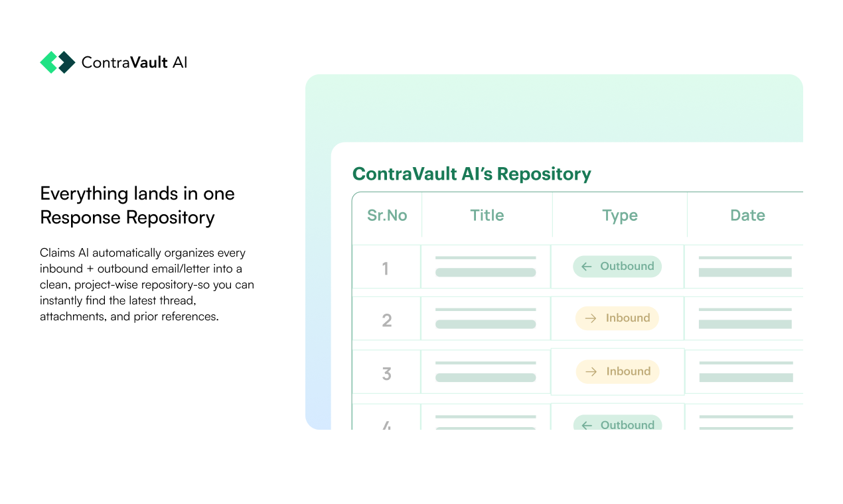Select the Inbound badge in row 2
This screenshot has height=504, width=843.
tap(617, 318)
